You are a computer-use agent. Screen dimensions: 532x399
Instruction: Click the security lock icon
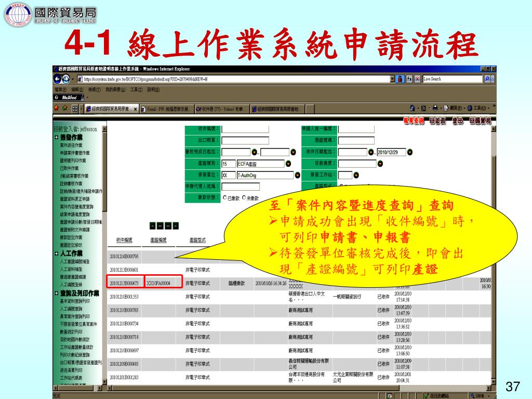(400, 79)
